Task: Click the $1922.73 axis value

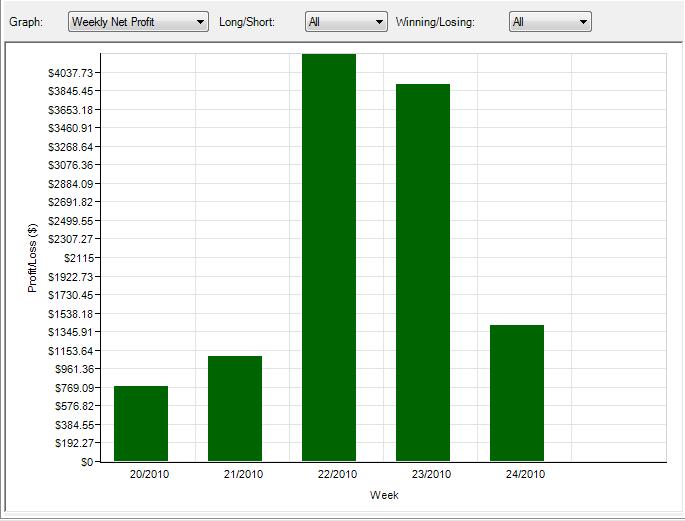Action: (x=71, y=277)
